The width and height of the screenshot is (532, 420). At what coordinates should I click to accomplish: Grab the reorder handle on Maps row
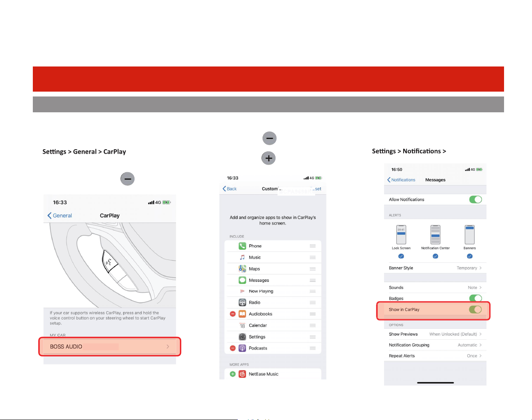pyautogui.click(x=312, y=269)
